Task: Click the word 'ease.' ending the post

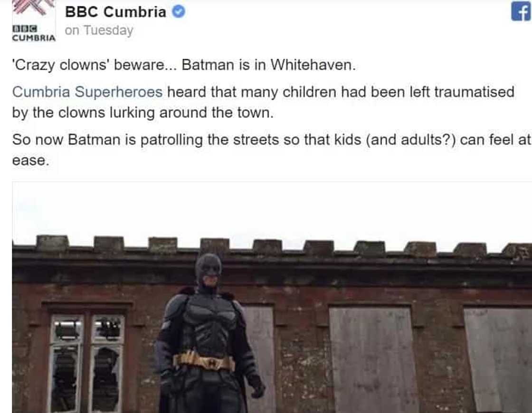Action: pos(30,160)
